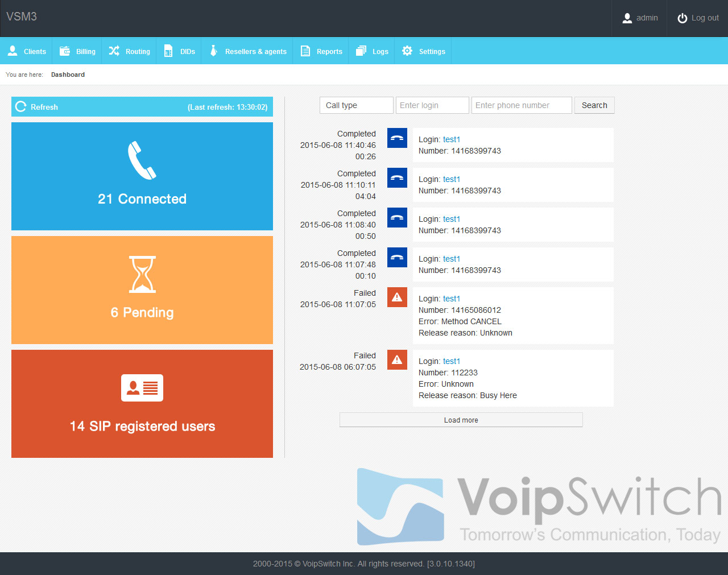This screenshot has width=728, height=575.
Task: Open the Billing menu
Action: point(78,51)
